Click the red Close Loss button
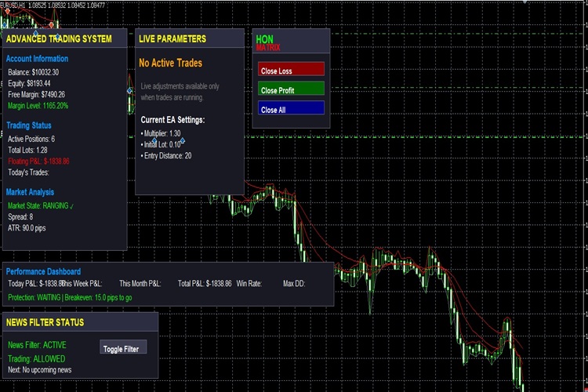The height and width of the screenshot is (392, 588). pyautogui.click(x=291, y=69)
